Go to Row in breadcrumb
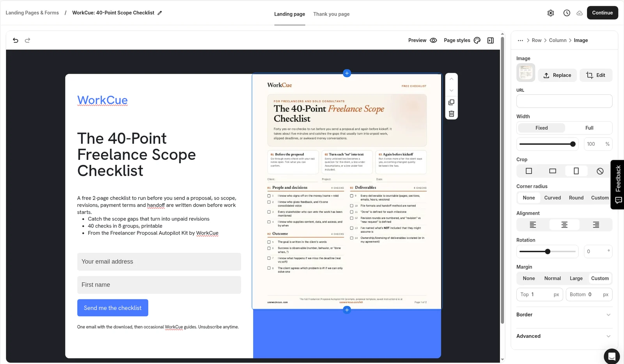Viewport: 624px width, 364px height. pyautogui.click(x=537, y=40)
